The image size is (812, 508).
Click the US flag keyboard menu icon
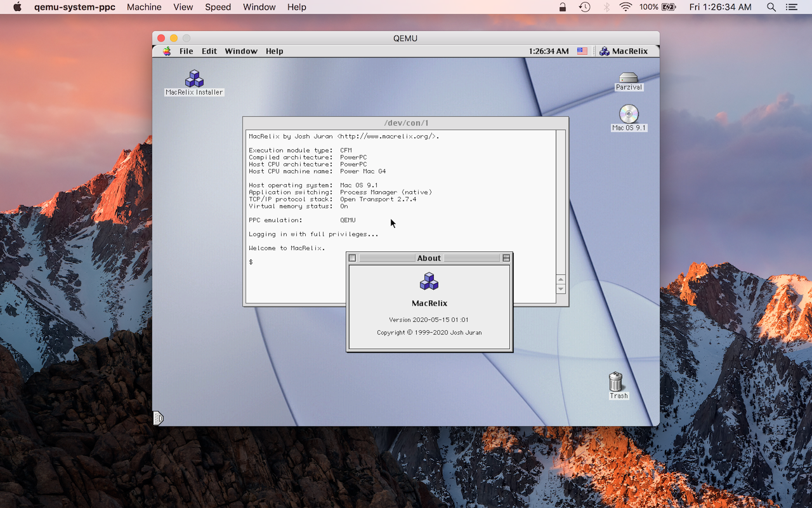pos(582,51)
